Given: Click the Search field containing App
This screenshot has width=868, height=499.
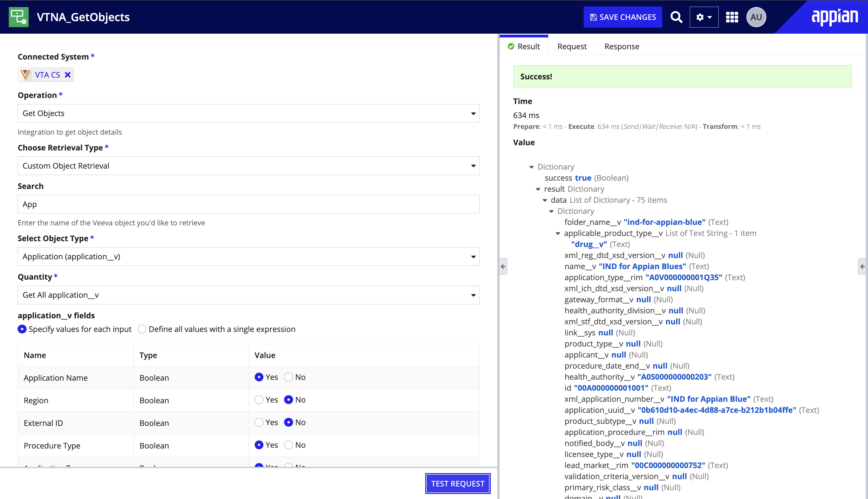Looking at the screenshot, I should coord(248,204).
